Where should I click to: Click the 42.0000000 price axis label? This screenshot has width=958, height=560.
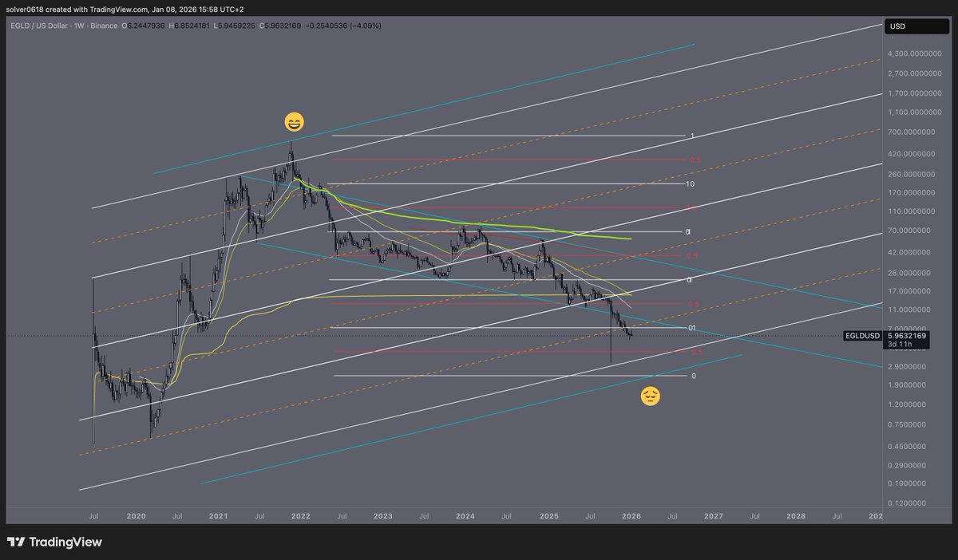909,252
